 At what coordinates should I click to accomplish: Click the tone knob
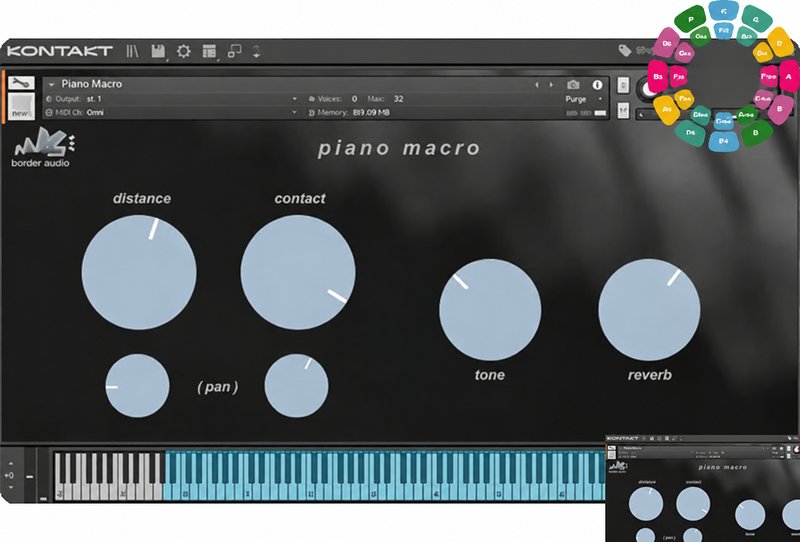coord(490,310)
